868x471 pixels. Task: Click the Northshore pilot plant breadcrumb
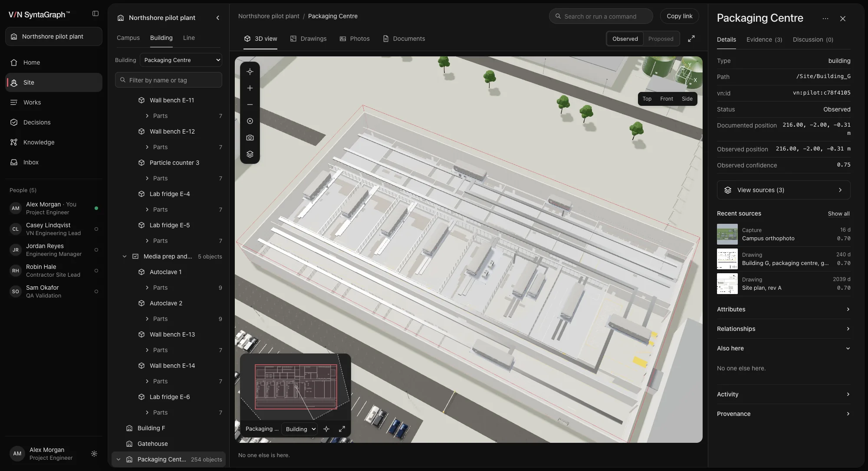pos(269,16)
